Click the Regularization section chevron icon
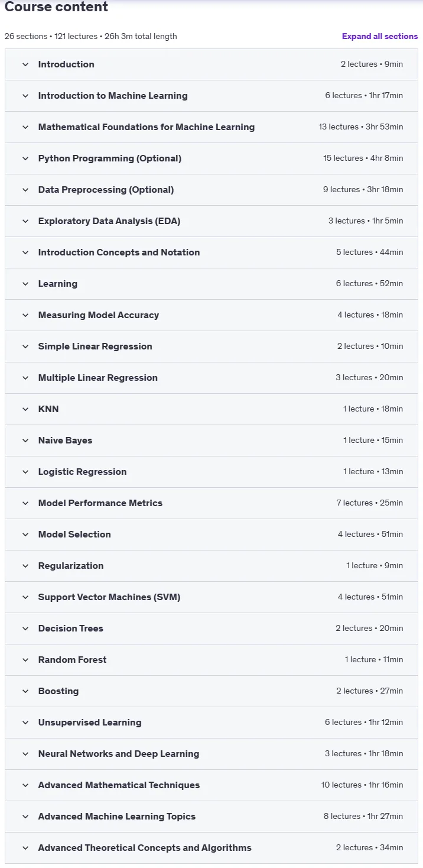Viewport: 423px width, 868px height. pos(25,566)
